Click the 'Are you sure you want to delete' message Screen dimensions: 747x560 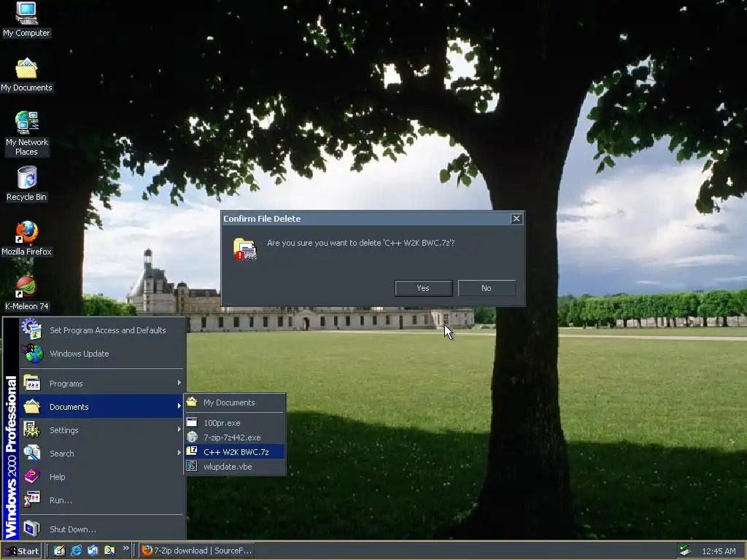(x=360, y=243)
